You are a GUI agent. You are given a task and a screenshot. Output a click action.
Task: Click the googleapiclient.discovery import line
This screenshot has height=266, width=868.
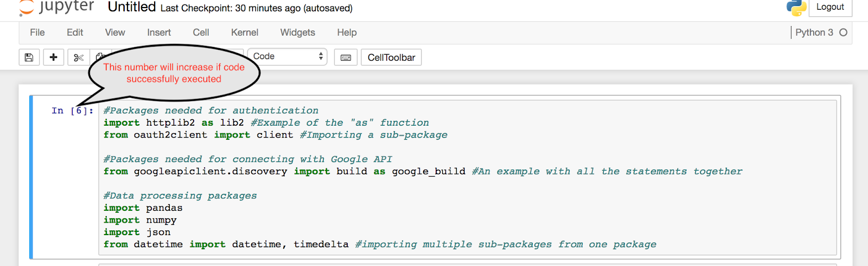[x=284, y=172]
